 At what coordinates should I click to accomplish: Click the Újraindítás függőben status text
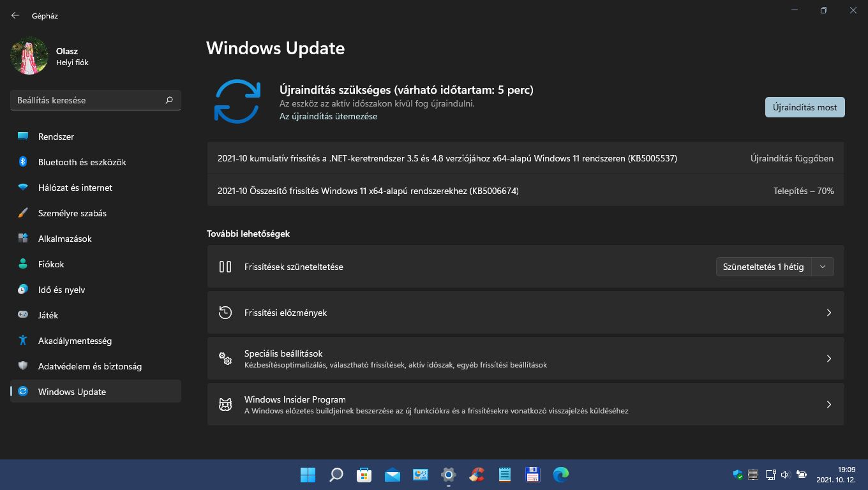pyautogui.click(x=792, y=158)
